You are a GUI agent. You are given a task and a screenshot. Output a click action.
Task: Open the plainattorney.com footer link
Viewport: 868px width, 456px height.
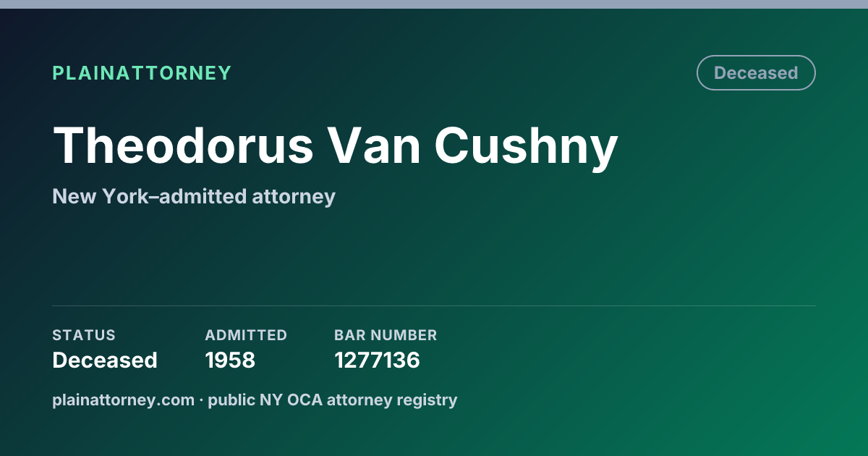(123, 400)
